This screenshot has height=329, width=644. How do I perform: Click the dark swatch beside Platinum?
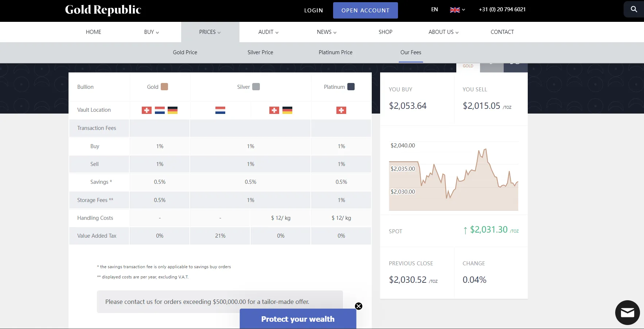(351, 87)
